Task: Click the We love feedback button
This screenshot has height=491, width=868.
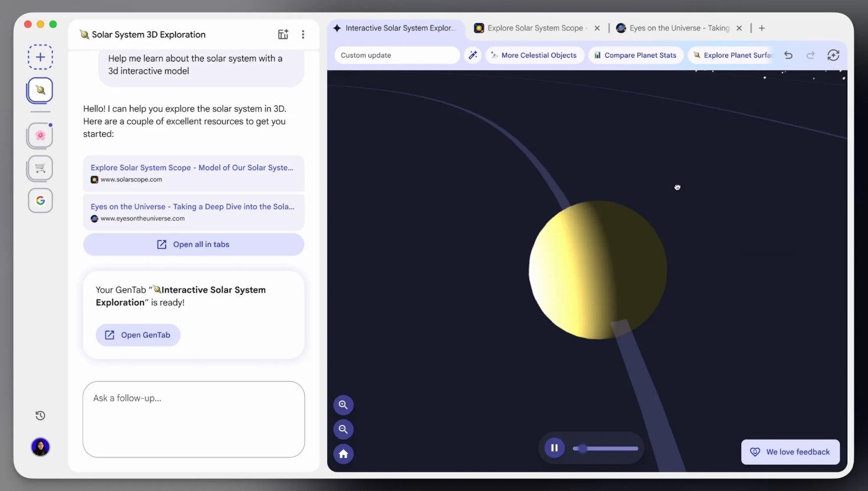Action: click(790, 452)
